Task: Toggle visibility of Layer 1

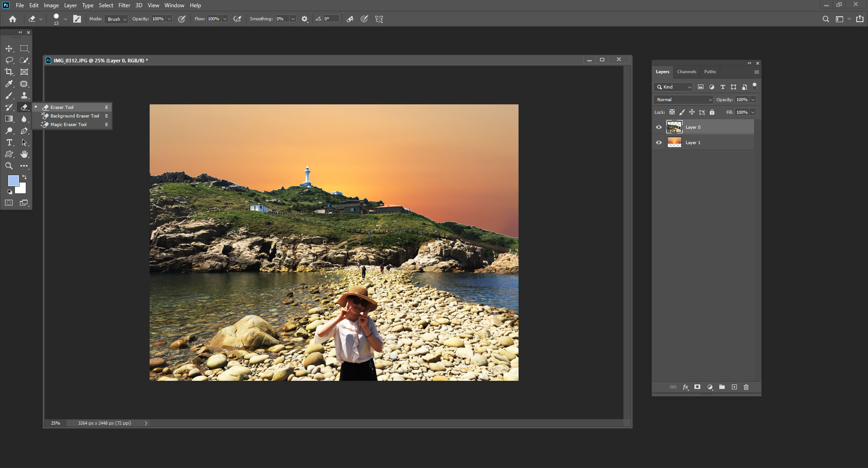Action: point(659,143)
